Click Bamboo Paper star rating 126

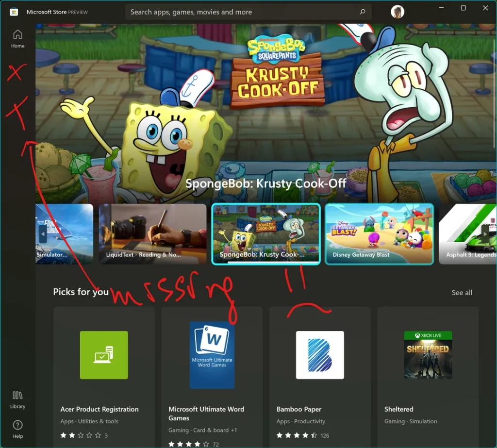[x=303, y=435]
